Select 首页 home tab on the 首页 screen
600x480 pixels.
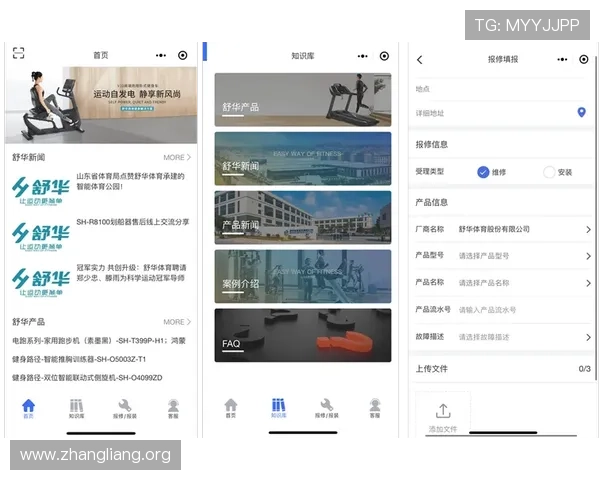coord(29,409)
